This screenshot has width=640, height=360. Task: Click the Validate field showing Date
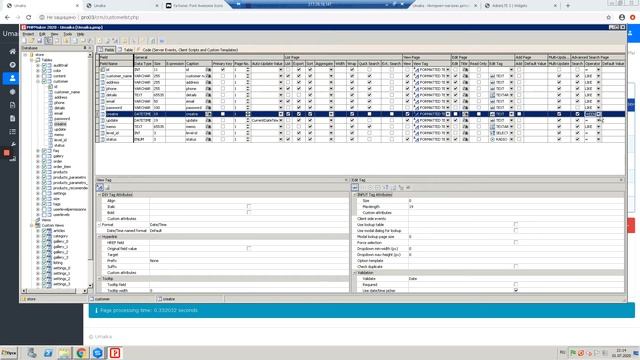click(516, 278)
